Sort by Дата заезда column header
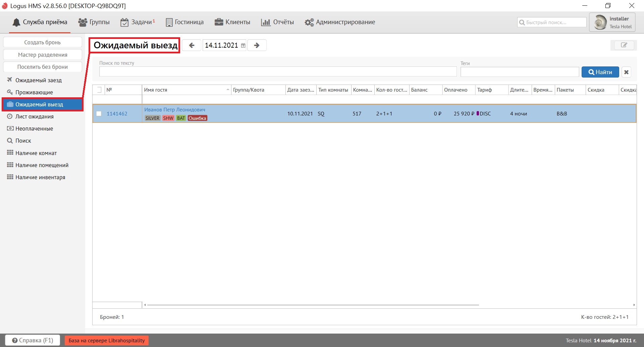The height and width of the screenshot is (347, 644). [301, 90]
